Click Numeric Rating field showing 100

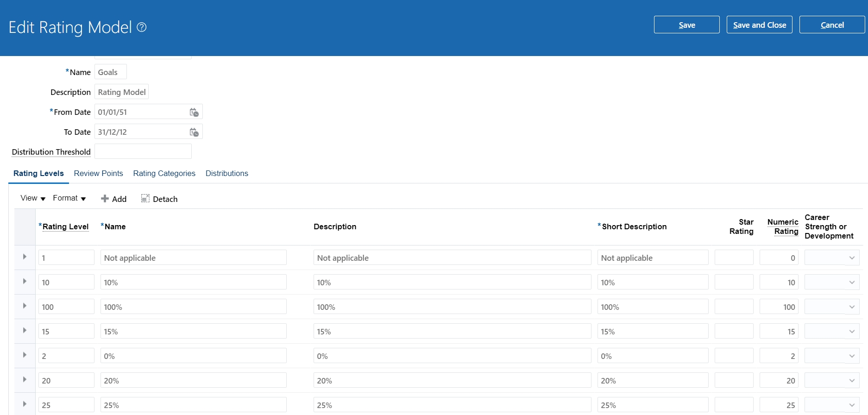779,307
